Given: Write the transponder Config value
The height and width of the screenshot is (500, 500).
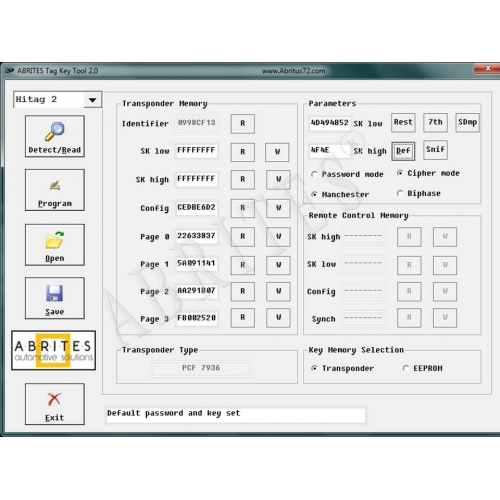Looking at the screenshot, I should (x=278, y=208).
